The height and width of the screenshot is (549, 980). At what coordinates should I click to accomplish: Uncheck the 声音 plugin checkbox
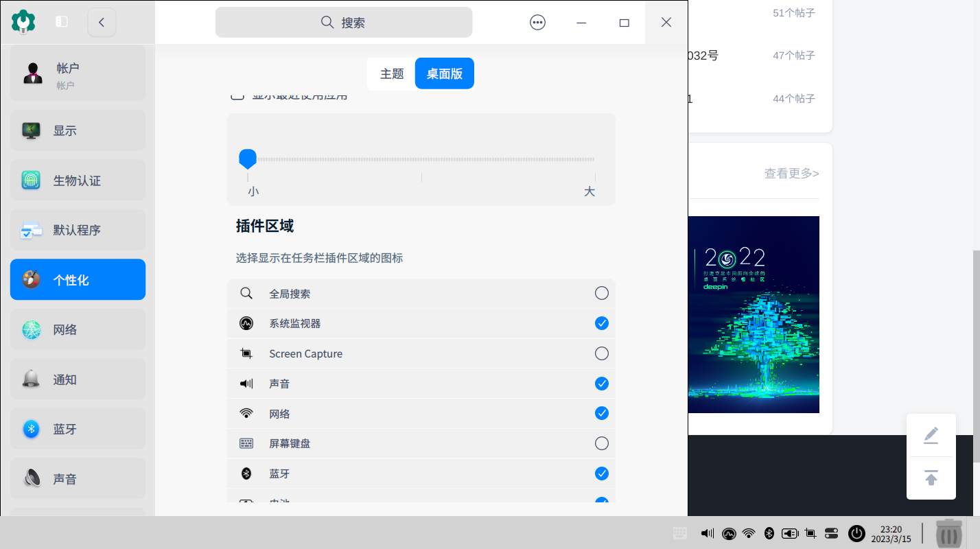(x=602, y=384)
